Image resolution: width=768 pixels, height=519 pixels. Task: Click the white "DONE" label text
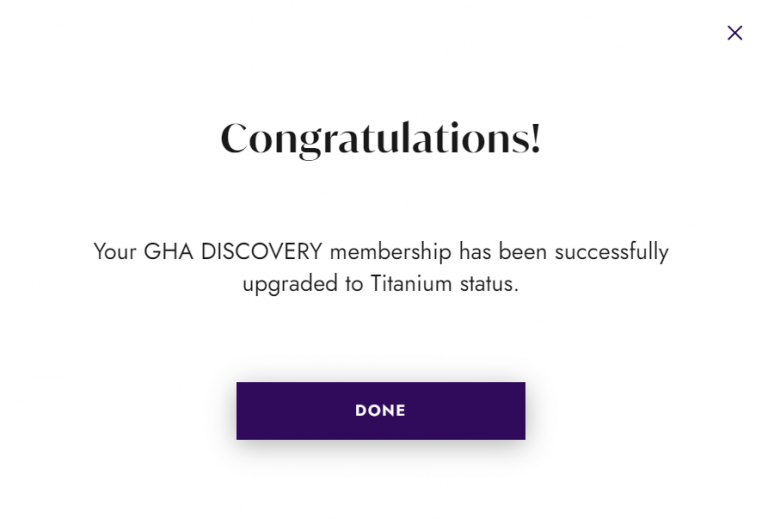380,410
